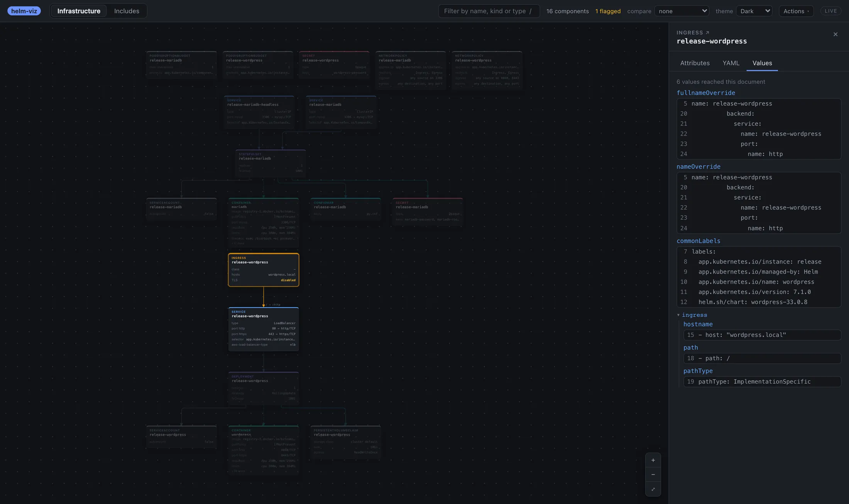Open the compare dropdown set to none
The width and height of the screenshot is (849, 504).
click(682, 11)
